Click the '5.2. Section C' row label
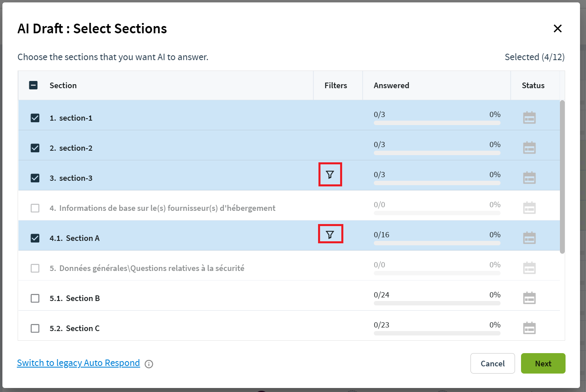The height and width of the screenshot is (392, 586). [x=75, y=328]
